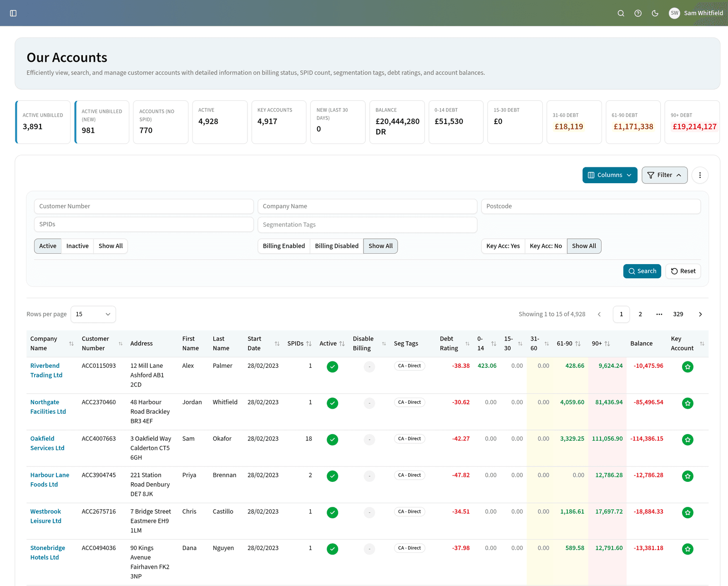
Task: Select the Inactive status filter
Action: [x=77, y=246]
